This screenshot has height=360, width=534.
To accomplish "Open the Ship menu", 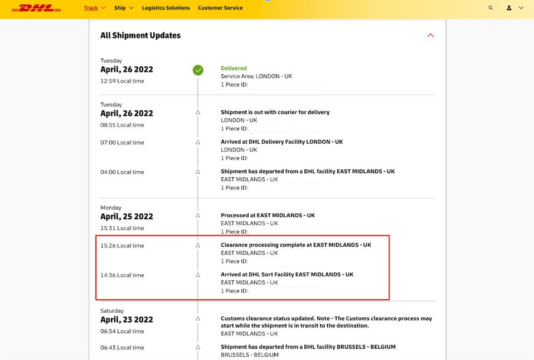I will tap(120, 8).
